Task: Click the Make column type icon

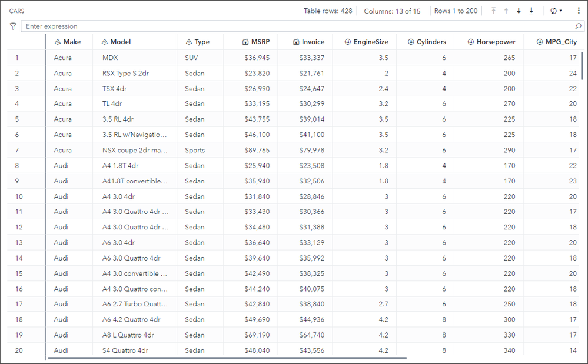Action: tap(57, 42)
